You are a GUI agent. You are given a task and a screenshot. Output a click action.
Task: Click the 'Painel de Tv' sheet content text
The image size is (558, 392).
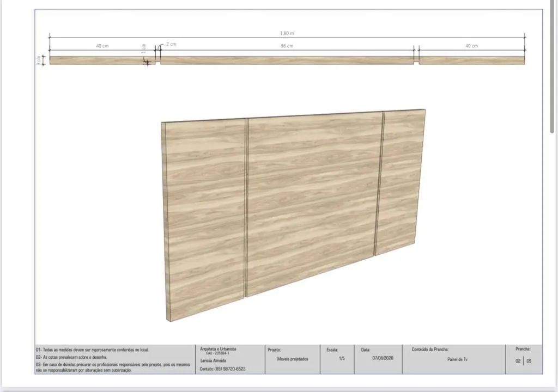[457, 359]
